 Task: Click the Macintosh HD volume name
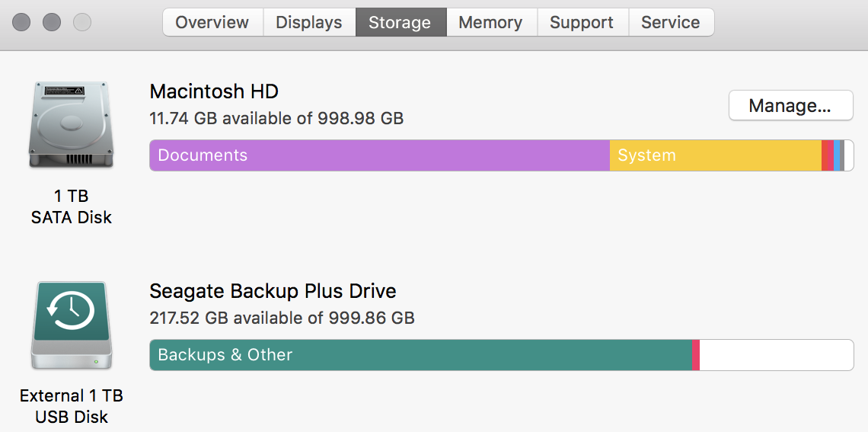tap(214, 92)
